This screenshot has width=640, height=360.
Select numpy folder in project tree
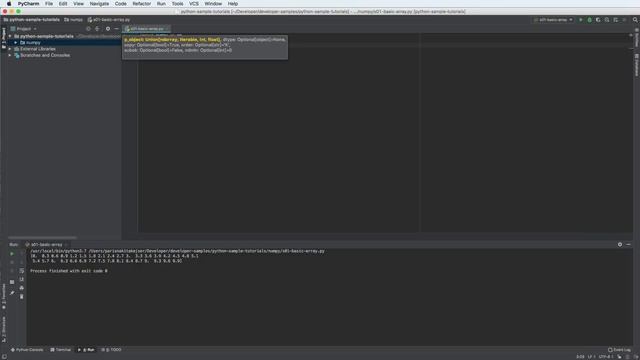click(33, 42)
